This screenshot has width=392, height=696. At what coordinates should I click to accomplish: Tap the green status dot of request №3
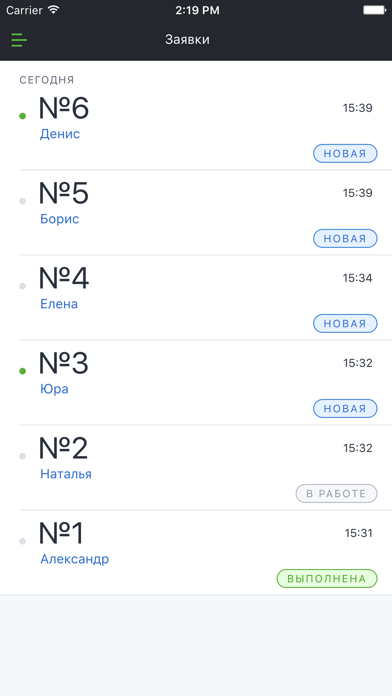click(x=22, y=371)
